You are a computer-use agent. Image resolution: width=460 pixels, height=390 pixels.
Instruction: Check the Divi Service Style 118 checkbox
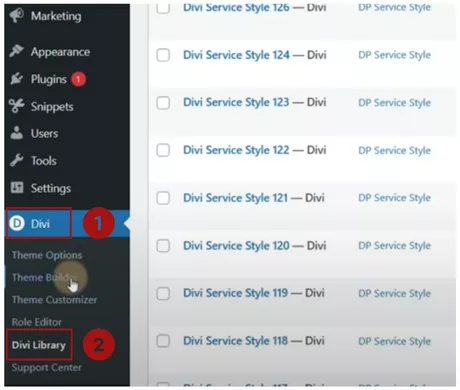coord(163,341)
